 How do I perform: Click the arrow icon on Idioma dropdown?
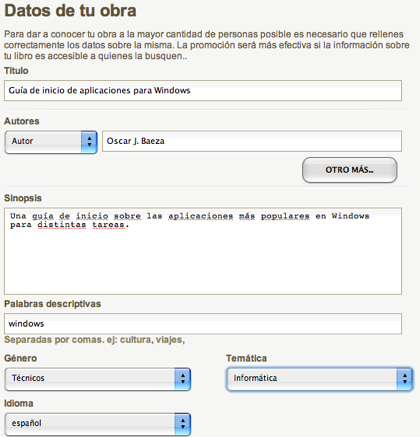(x=183, y=424)
